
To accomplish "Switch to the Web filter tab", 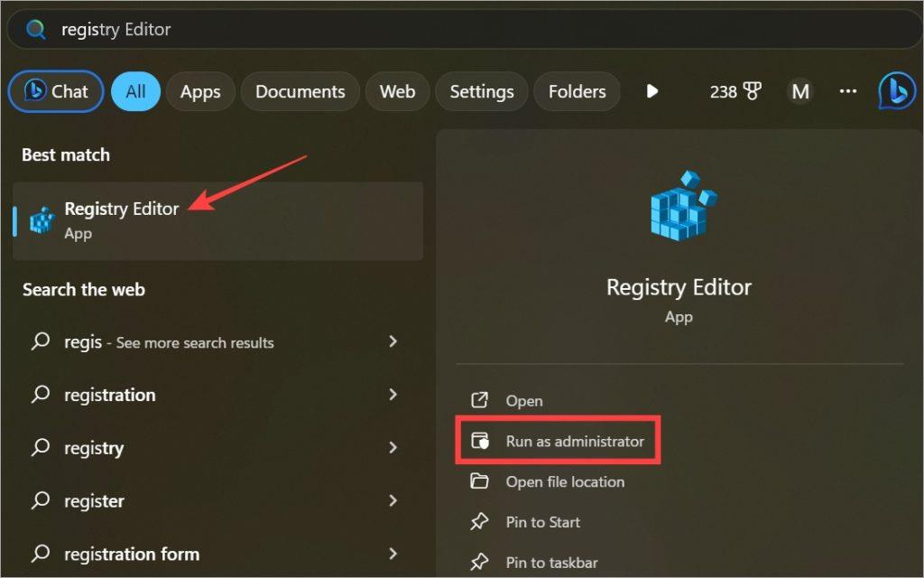I will [397, 91].
